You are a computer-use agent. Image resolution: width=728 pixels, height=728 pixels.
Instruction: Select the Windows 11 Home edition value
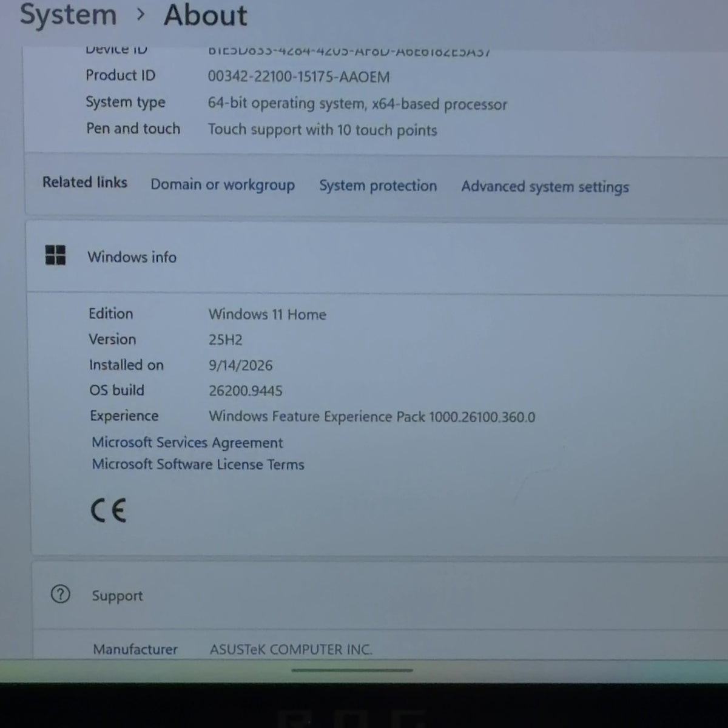coord(268,314)
